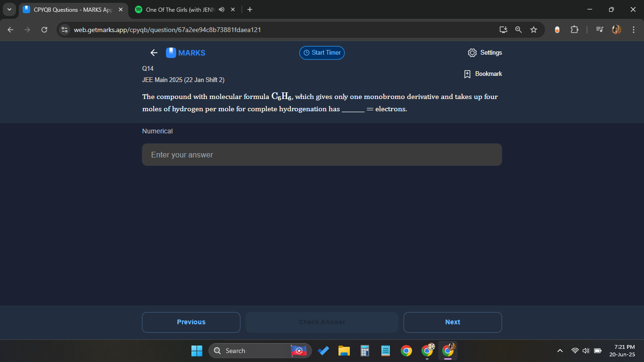The image size is (644, 362).
Task: Click the Check Answer button
Action: click(x=322, y=322)
